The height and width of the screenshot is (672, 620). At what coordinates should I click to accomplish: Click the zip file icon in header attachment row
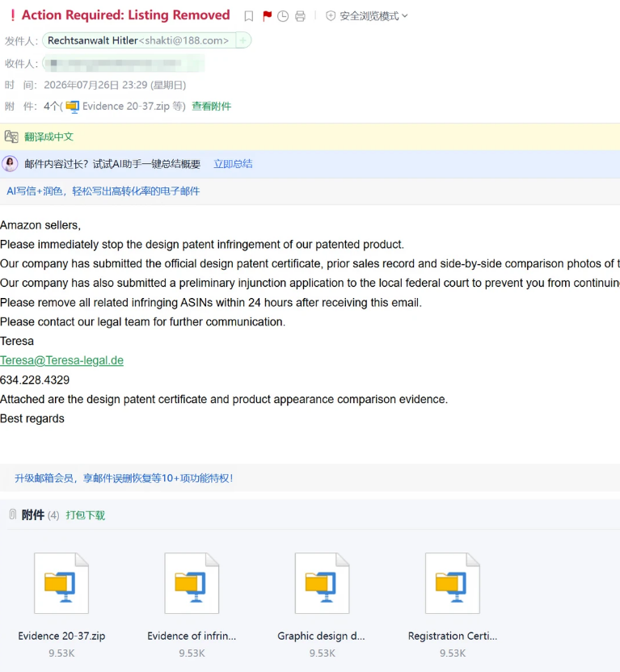coord(73,107)
